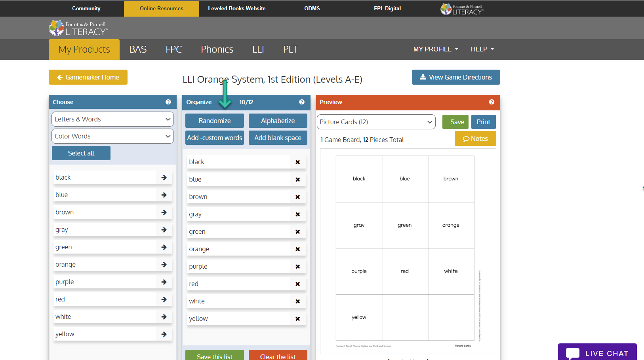Open Live Chat in the corner

point(597,352)
